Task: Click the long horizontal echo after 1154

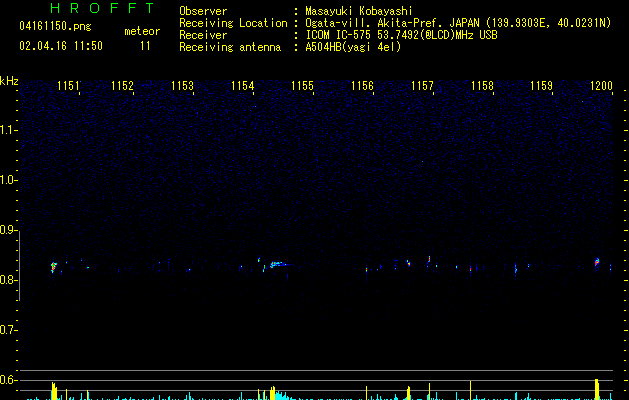Action: coord(281,264)
